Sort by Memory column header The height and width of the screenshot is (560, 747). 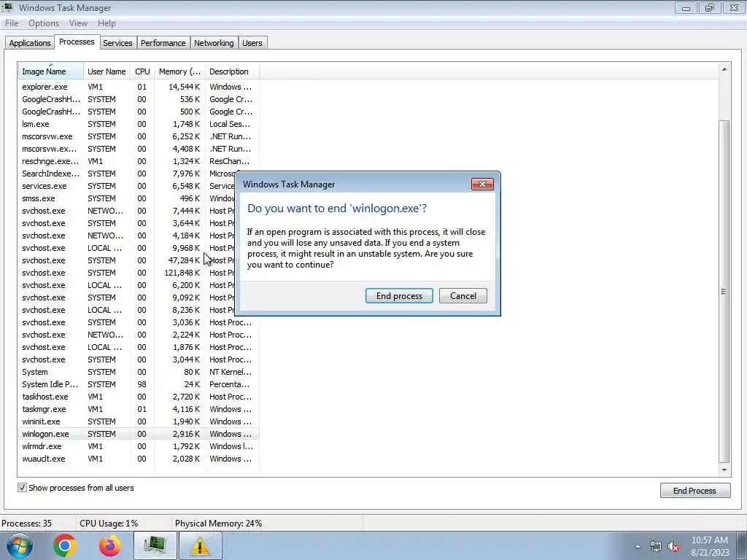point(179,71)
